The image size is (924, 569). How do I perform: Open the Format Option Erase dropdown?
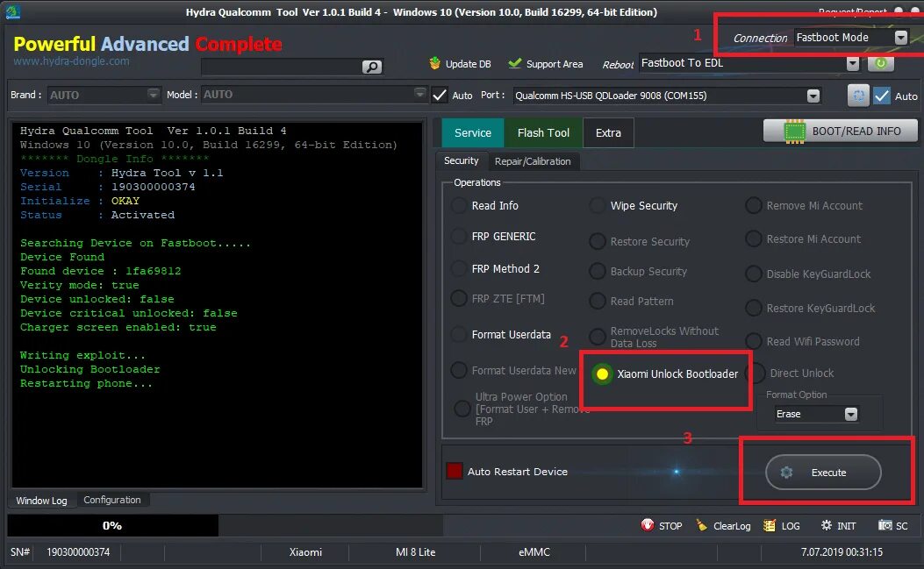850,414
